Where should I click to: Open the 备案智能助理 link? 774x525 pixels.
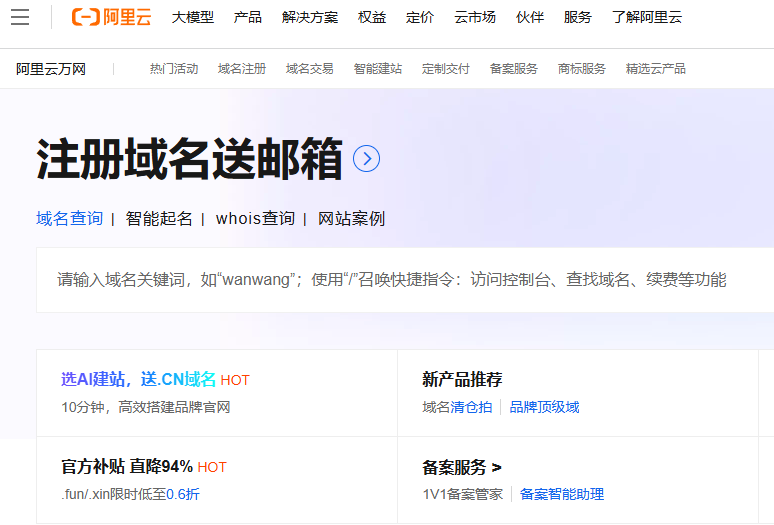[x=562, y=494]
